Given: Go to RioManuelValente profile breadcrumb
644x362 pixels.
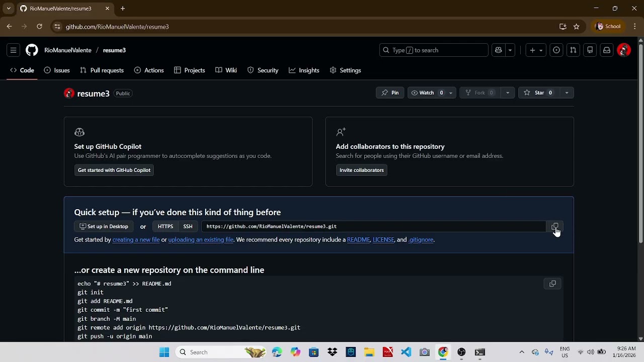Looking at the screenshot, I should (x=68, y=50).
